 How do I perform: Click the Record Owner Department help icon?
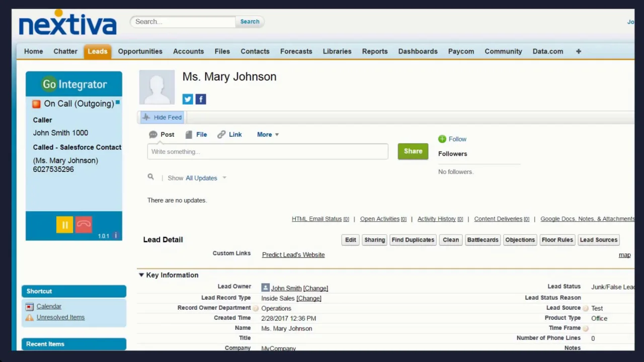click(x=256, y=308)
